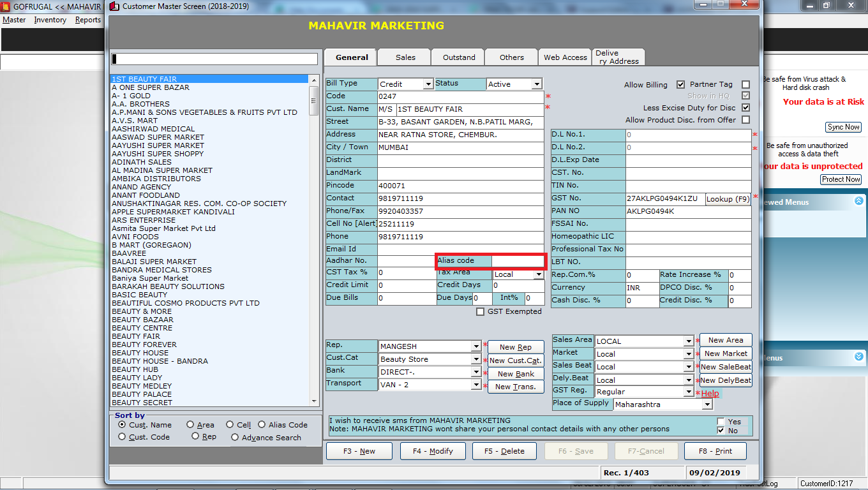Enable the Partner Tag checkbox
868x490 pixels.
click(x=745, y=85)
